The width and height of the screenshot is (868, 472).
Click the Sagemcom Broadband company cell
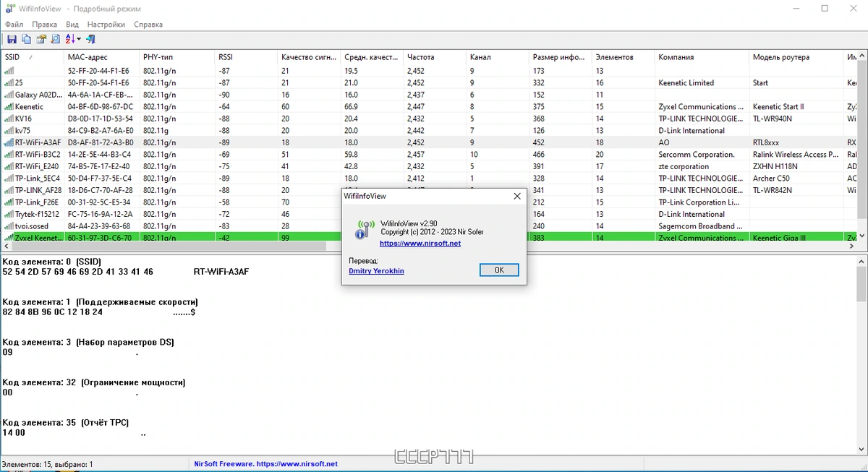tap(700, 226)
